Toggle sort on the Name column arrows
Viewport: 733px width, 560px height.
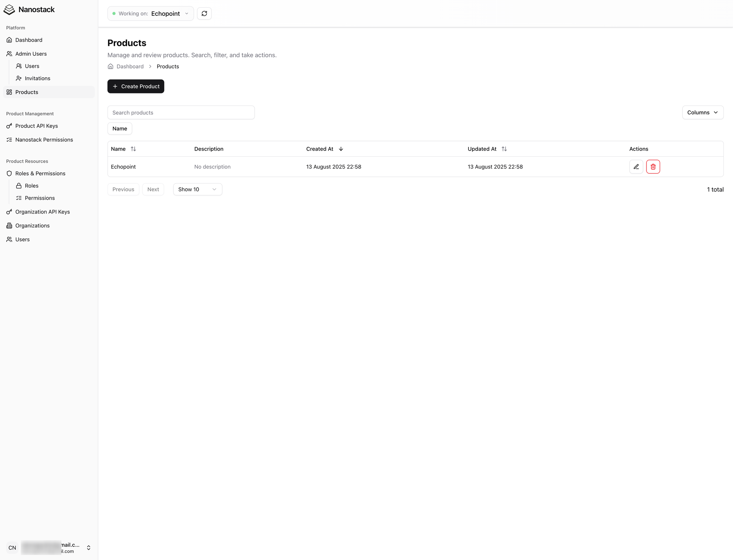[x=133, y=149]
